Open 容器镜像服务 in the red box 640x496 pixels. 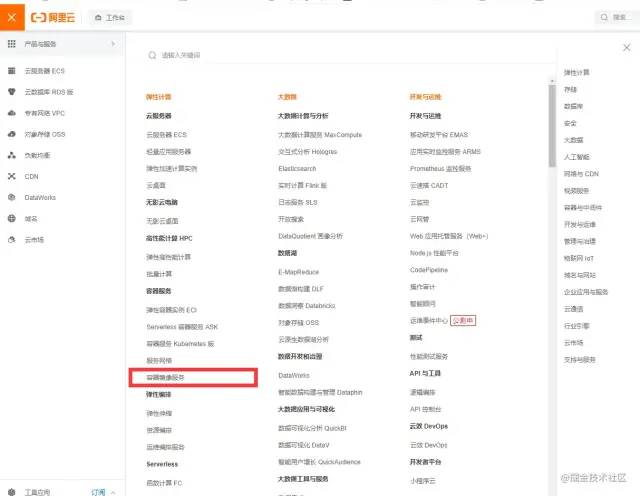tap(165, 378)
